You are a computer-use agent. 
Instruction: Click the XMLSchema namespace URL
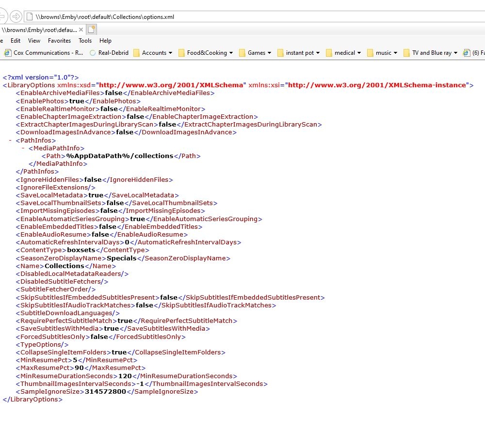tap(171, 85)
